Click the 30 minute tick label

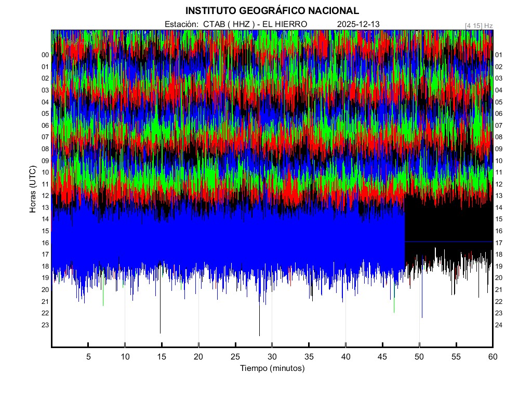[x=272, y=357]
